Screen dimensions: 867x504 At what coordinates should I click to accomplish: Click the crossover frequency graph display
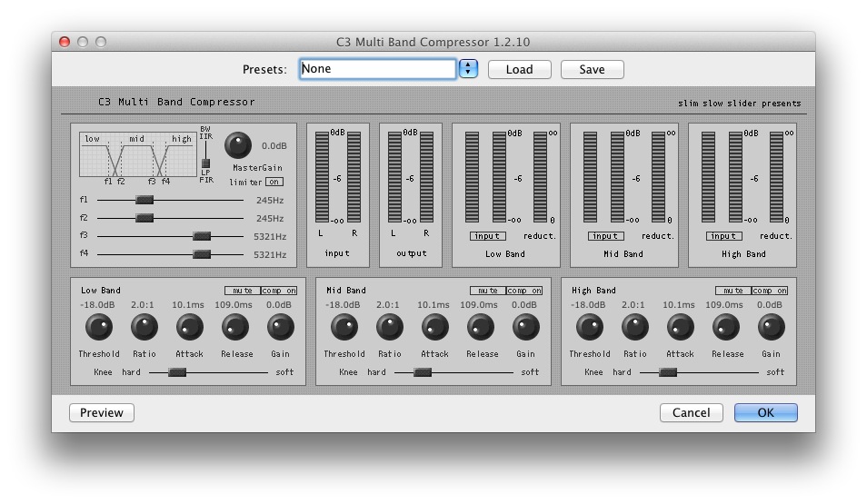(137, 155)
